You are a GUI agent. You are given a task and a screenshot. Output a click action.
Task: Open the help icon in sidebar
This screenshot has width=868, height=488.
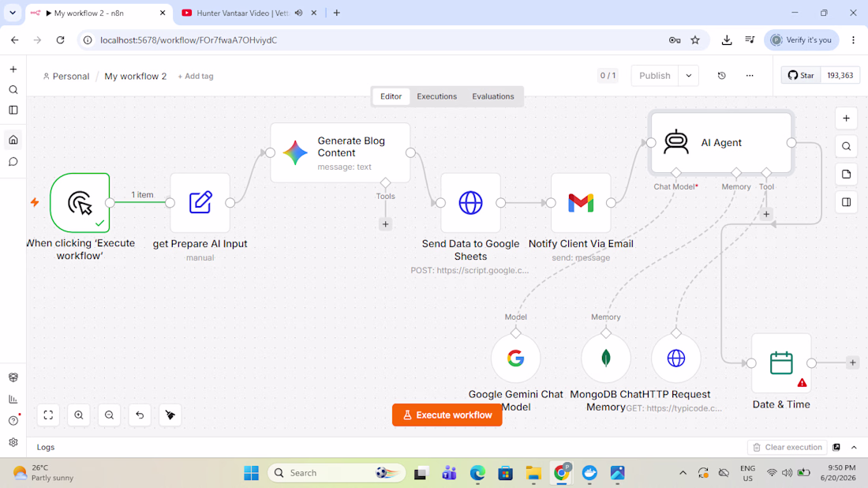(13, 420)
